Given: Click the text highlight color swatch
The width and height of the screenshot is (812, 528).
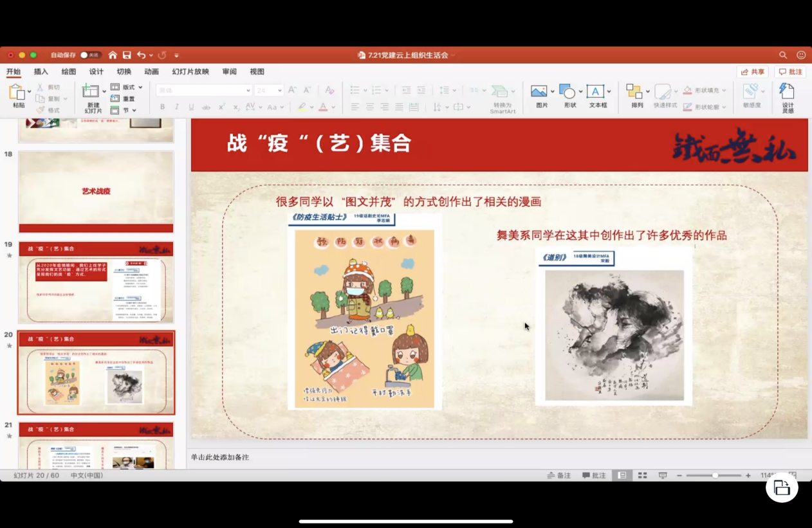Looking at the screenshot, I should coord(302,107).
